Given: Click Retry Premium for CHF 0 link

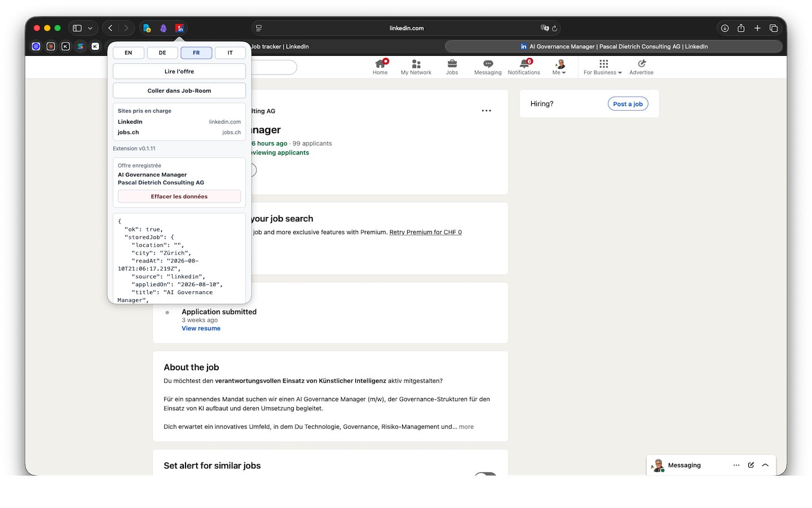Looking at the screenshot, I should coord(426,232).
